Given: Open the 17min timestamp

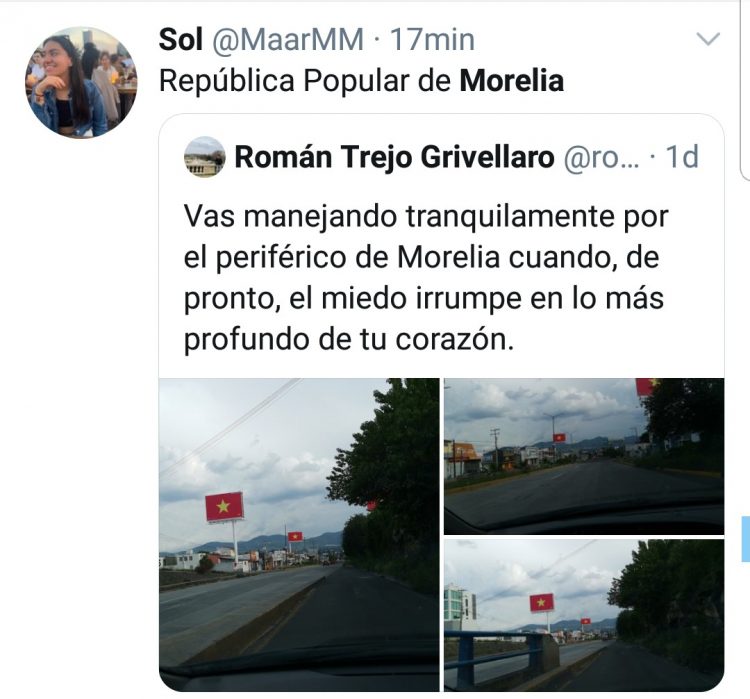Looking at the screenshot, I should 432,39.
